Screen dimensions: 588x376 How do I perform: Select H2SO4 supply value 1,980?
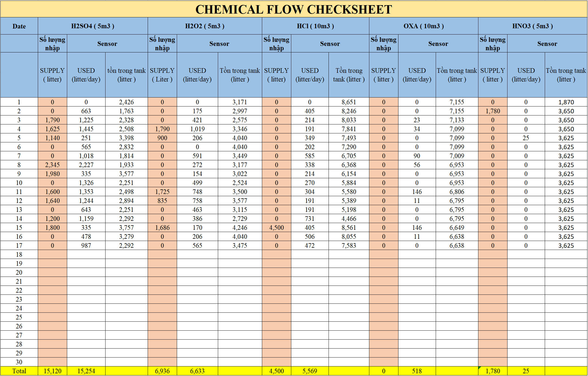(x=52, y=174)
